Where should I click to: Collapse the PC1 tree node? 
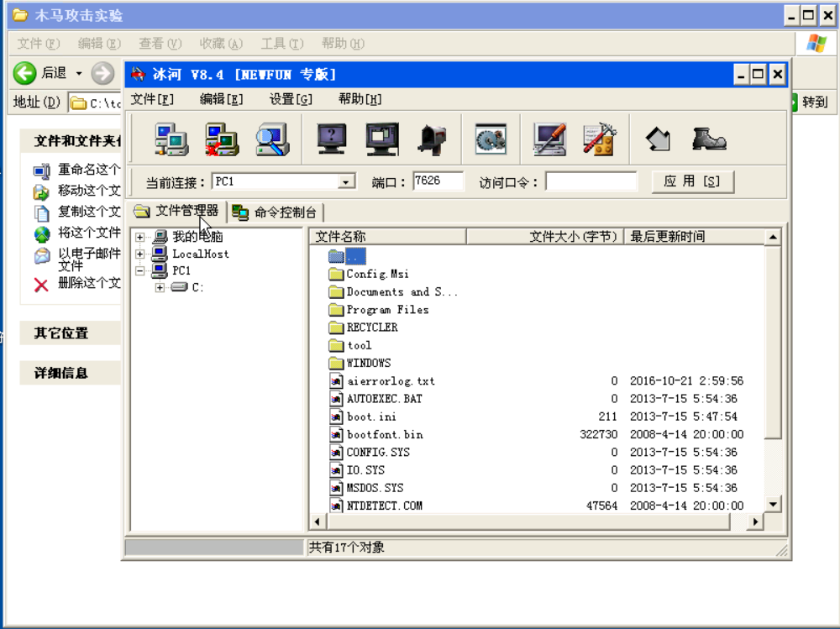click(139, 270)
